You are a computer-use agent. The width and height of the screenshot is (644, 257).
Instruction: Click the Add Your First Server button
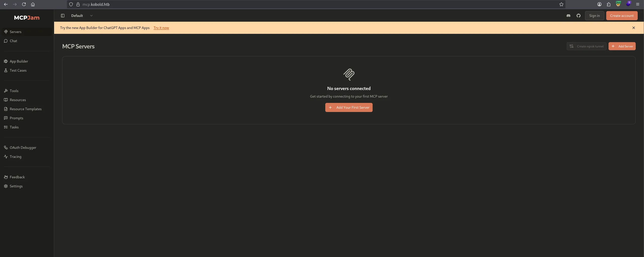(349, 107)
